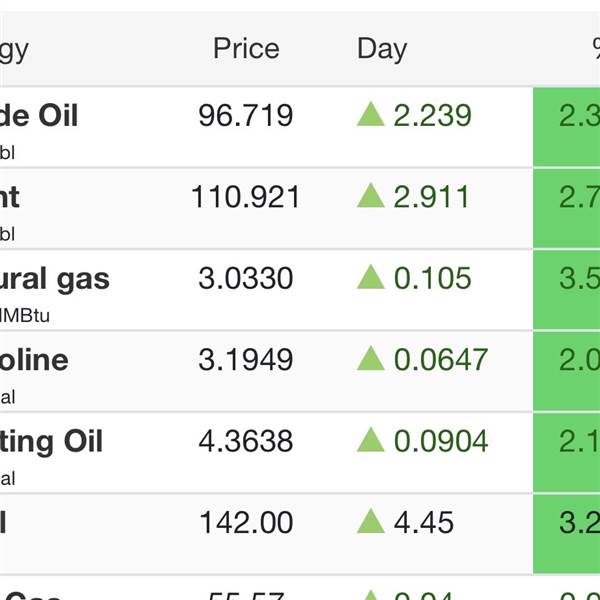Click the green percent cell in Natural gas row
Image resolution: width=600 pixels, height=600 pixels.
pos(567,290)
